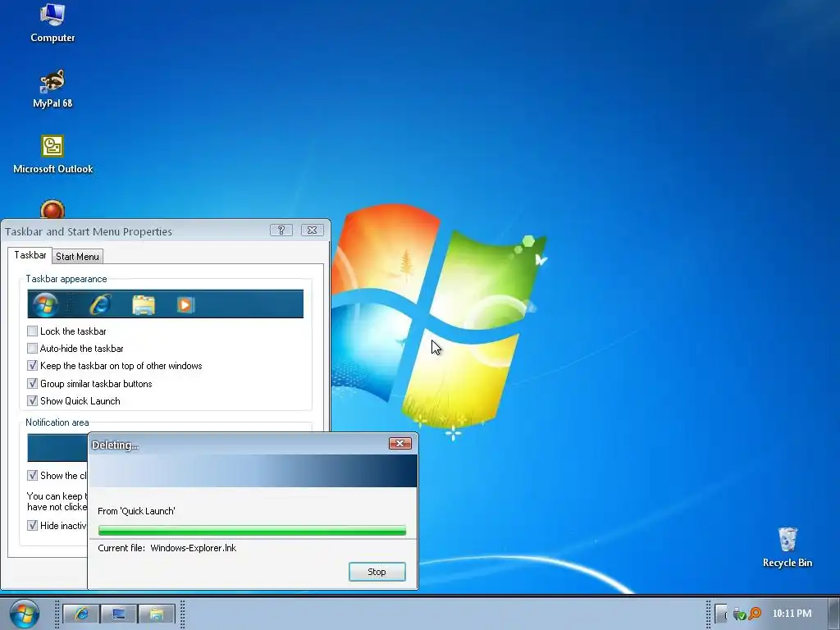Close the Taskbar and Start Menu Properties window

(x=313, y=231)
